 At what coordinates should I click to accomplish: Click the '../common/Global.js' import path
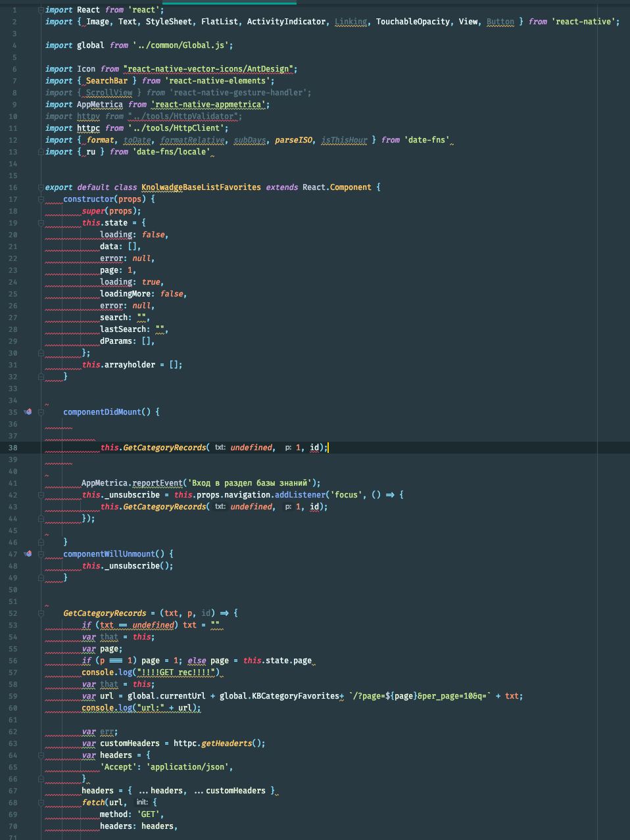click(180, 45)
